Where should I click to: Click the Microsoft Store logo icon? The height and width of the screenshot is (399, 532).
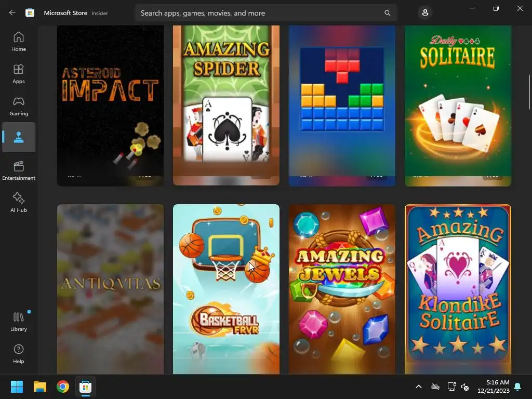(30, 13)
